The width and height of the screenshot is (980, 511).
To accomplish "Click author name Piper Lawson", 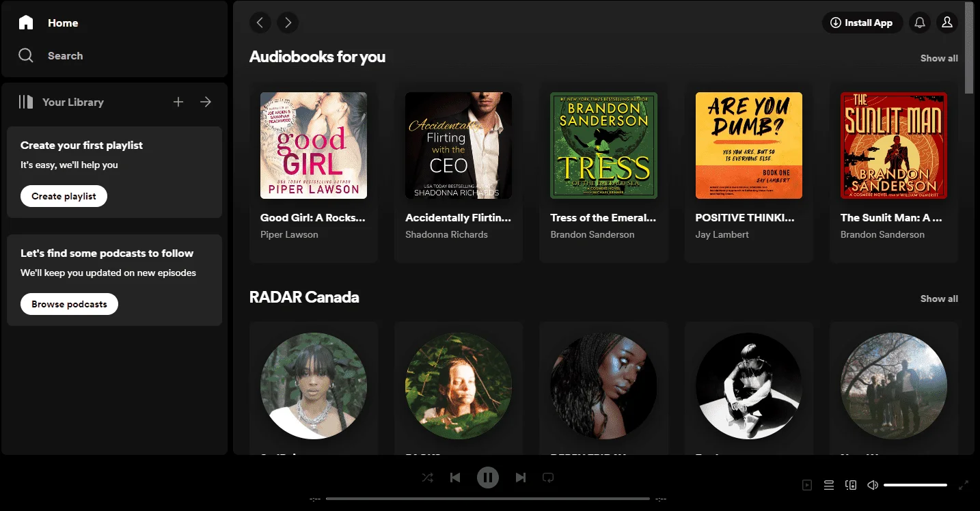I will click(x=289, y=234).
